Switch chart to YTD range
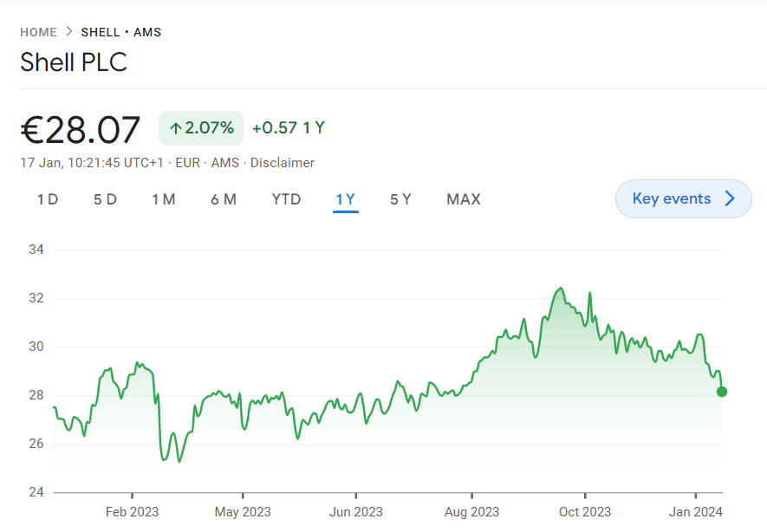 tap(286, 199)
